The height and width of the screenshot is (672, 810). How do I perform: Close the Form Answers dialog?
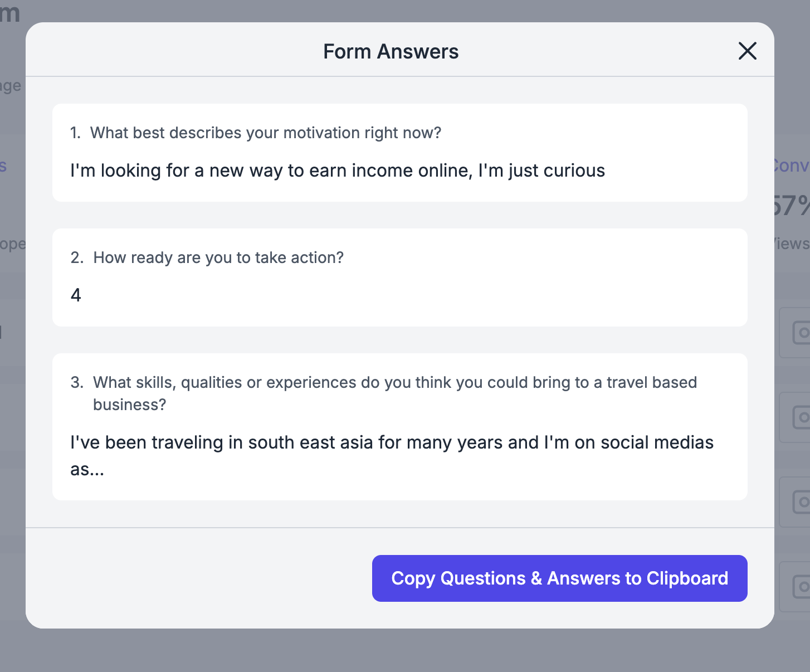747,51
